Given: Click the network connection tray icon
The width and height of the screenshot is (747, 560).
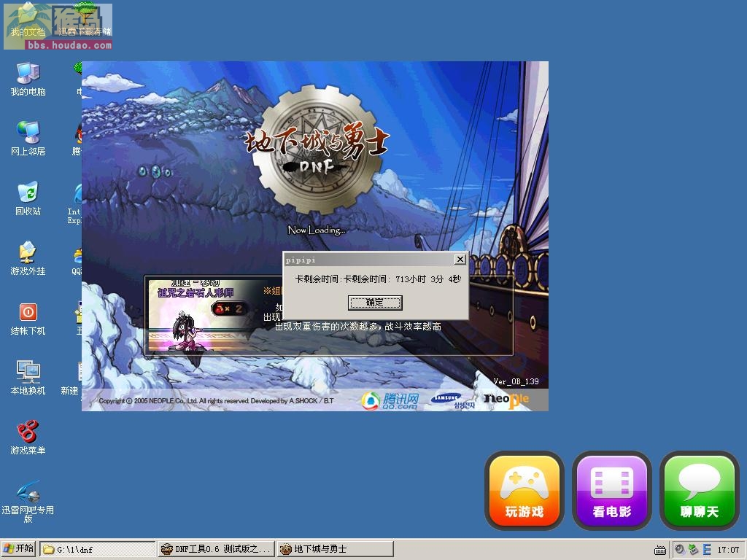Looking at the screenshot, I should point(693,550).
